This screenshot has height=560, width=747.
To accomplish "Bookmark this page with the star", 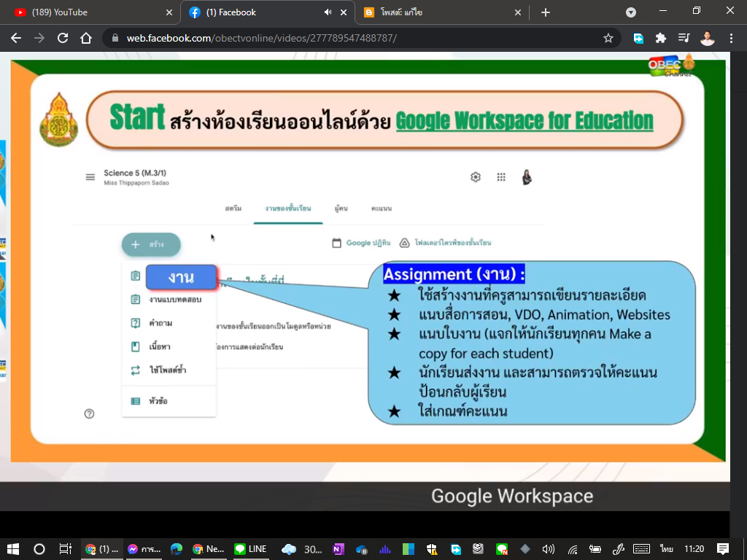I will [608, 38].
